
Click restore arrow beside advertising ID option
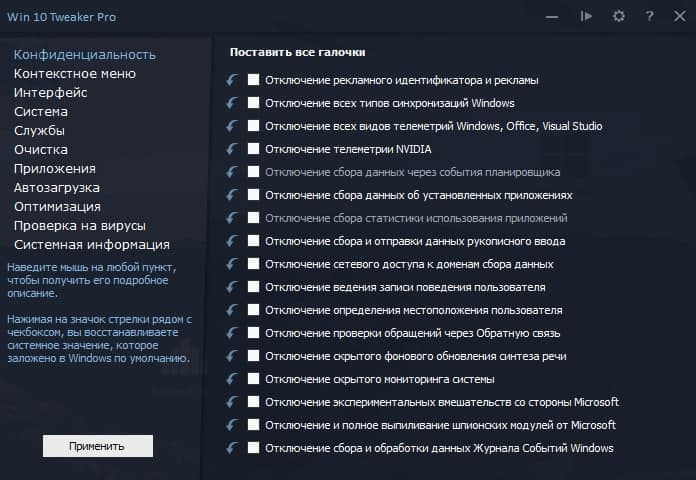[232, 80]
